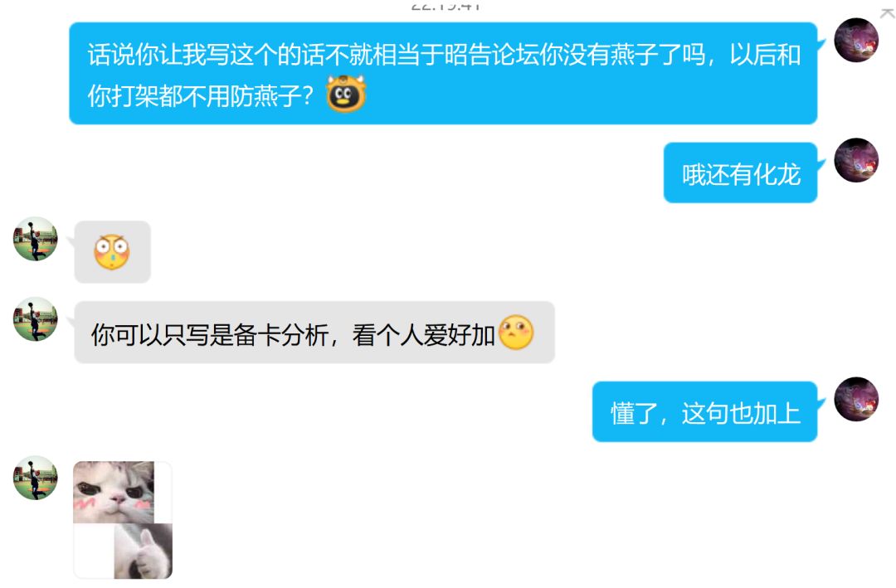Select the message 你可以只写是备卡分析
The image size is (896, 588).
(314, 333)
